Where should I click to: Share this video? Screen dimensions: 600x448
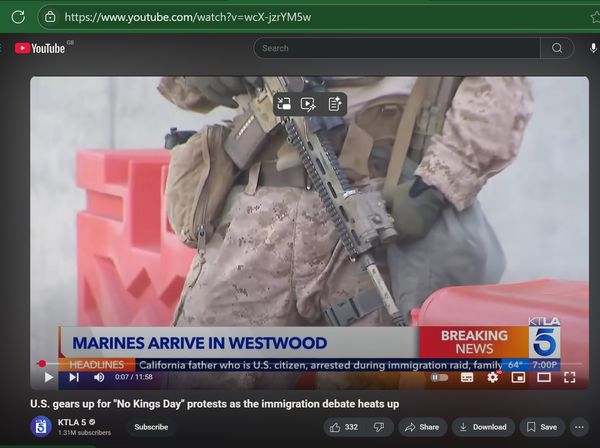[x=422, y=427]
